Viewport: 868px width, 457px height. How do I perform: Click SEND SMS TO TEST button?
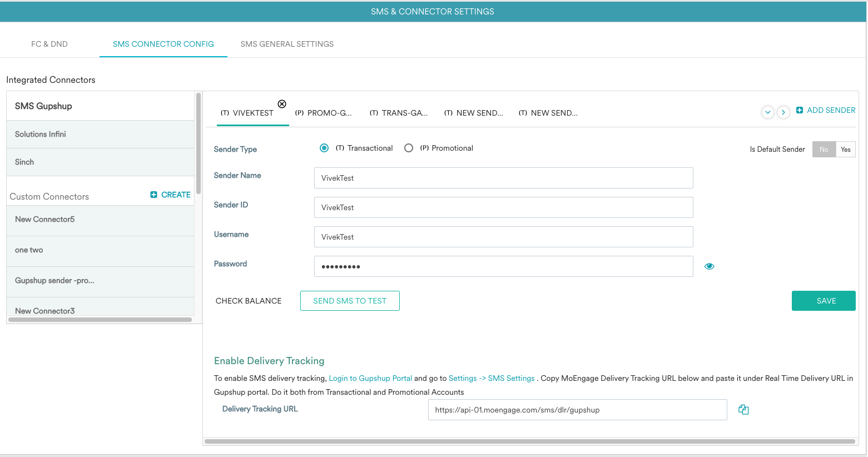coord(350,301)
